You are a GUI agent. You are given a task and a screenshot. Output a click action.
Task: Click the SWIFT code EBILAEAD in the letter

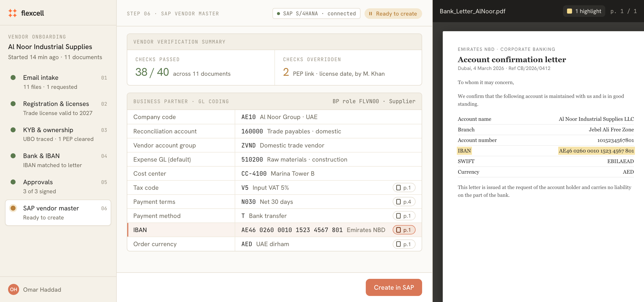620,161
